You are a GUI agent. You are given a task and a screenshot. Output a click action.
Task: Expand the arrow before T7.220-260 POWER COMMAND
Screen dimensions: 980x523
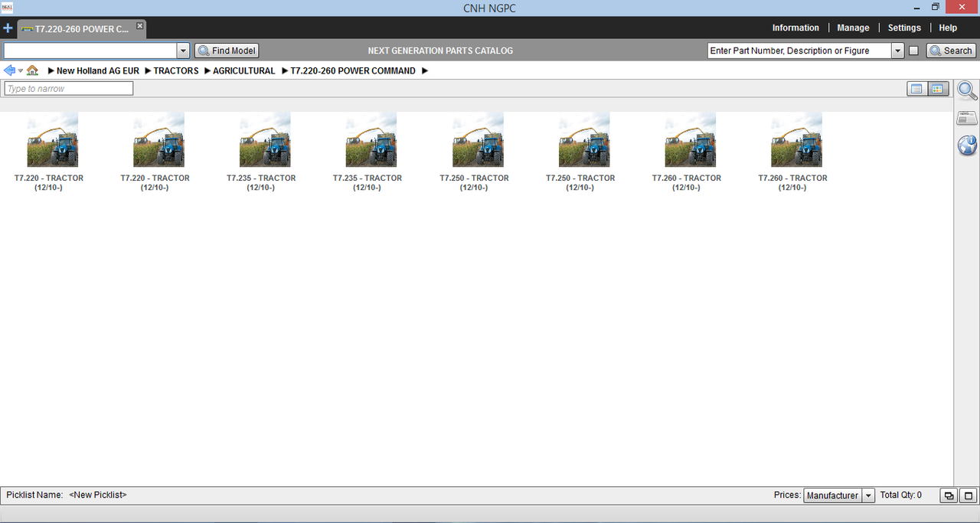pos(284,70)
